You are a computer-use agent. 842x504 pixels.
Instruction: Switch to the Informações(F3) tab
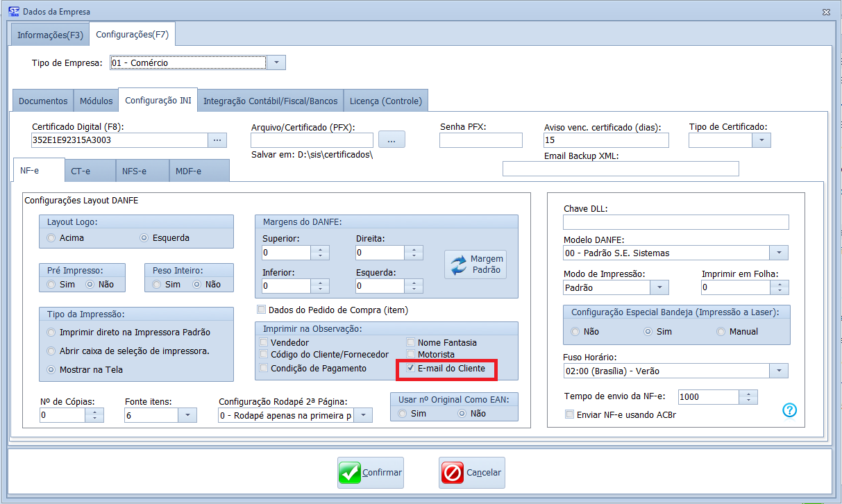tap(50, 35)
